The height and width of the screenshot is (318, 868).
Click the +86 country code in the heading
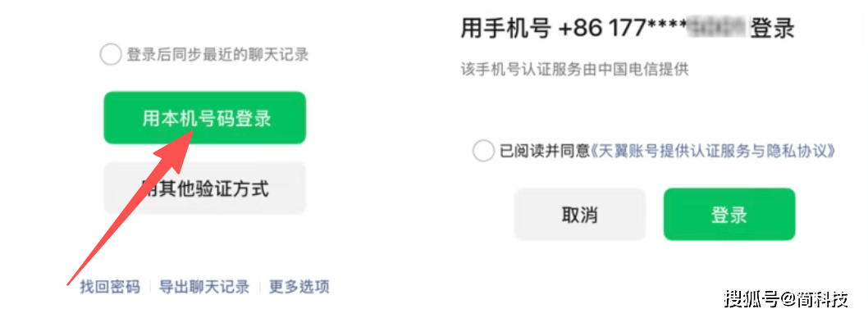tap(581, 29)
